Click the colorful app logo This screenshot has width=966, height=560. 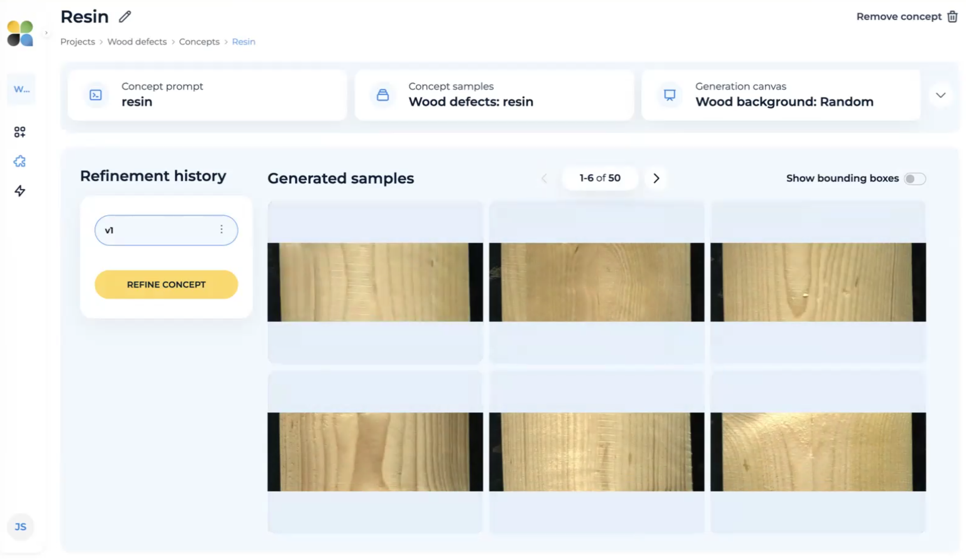[20, 33]
